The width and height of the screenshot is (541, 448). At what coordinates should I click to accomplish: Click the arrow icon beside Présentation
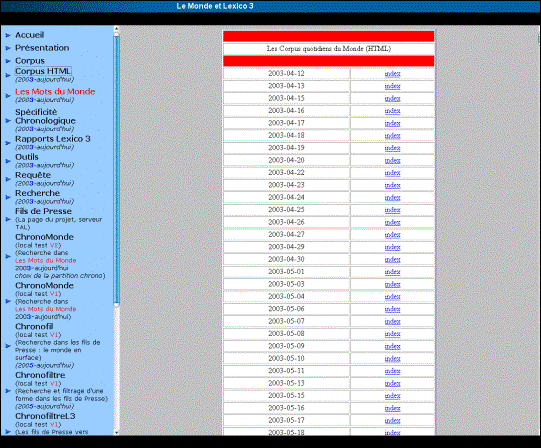coord(8,48)
